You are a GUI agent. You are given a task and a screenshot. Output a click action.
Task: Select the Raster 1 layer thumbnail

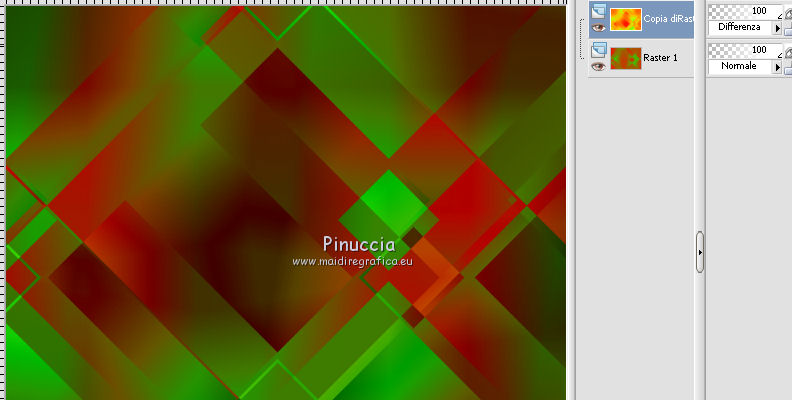(x=626, y=58)
